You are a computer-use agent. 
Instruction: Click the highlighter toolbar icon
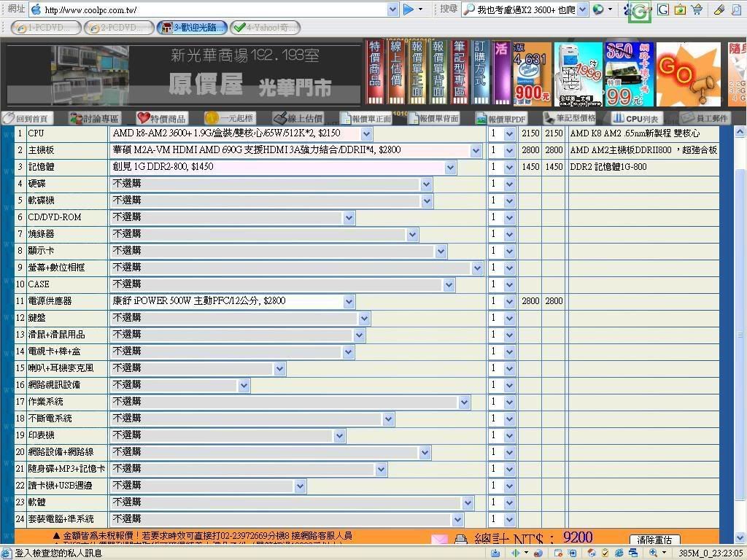(x=719, y=9)
